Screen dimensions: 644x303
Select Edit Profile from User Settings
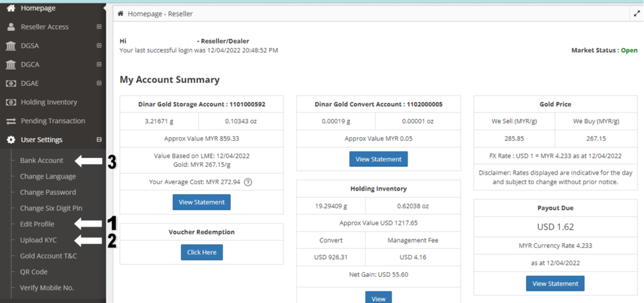pos(37,224)
